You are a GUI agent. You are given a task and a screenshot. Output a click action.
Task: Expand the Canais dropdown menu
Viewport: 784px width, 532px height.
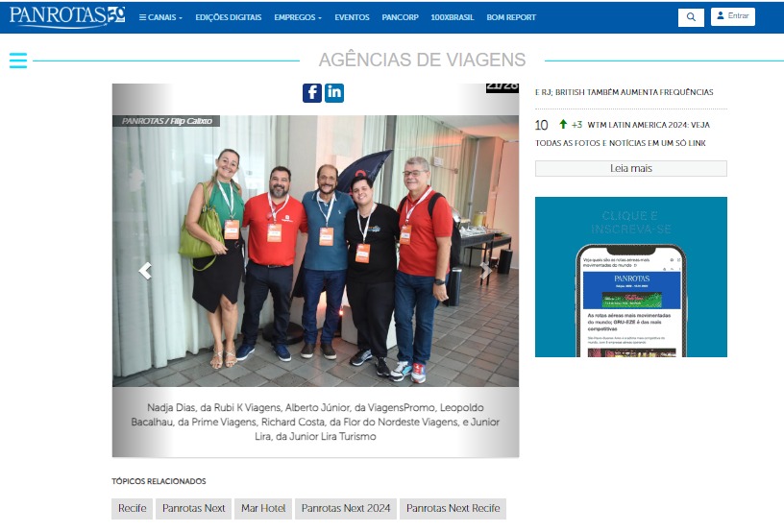point(160,17)
